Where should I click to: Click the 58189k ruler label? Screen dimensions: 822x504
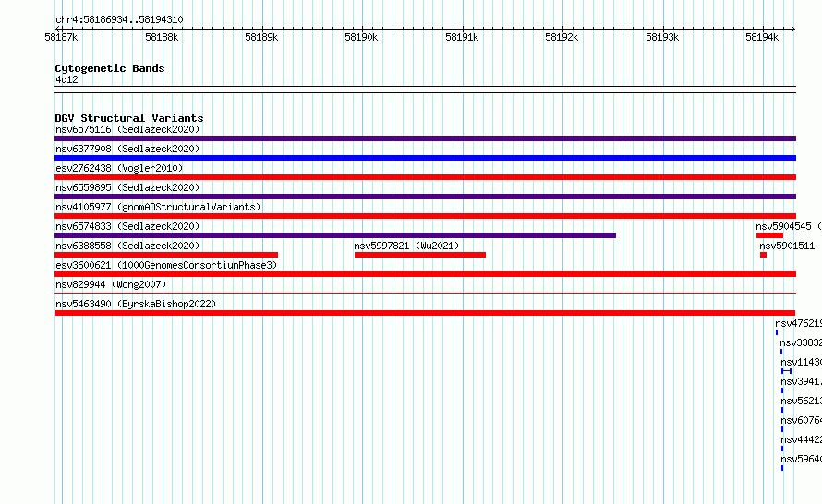pos(261,37)
